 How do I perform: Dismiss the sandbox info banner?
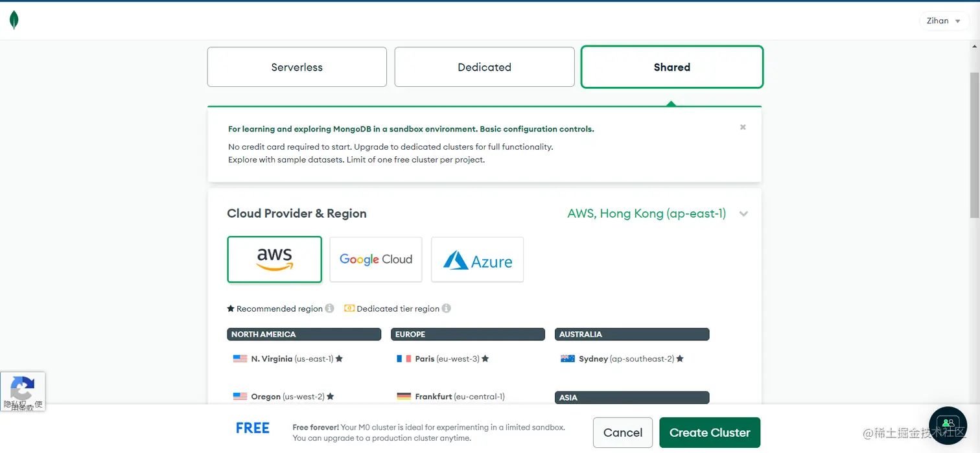coord(743,127)
